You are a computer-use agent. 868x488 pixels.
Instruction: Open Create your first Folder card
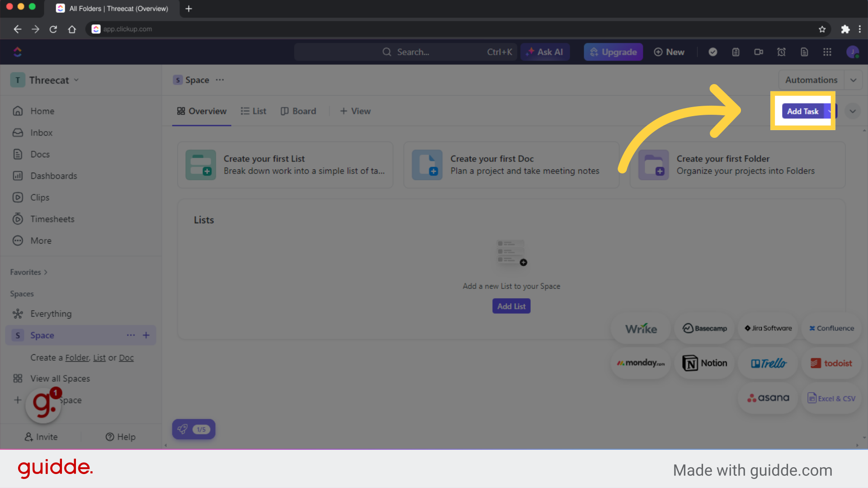pyautogui.click(x=738, y=165)
